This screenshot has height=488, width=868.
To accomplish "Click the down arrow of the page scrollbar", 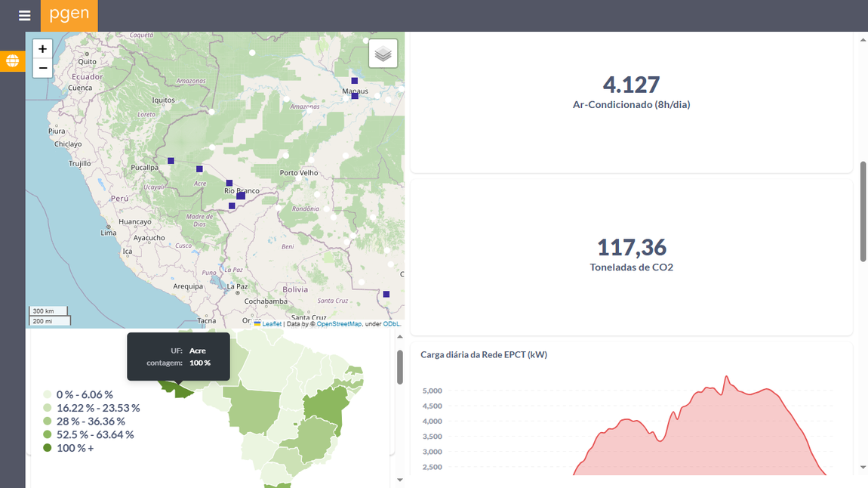I will (x=863, y=468).
